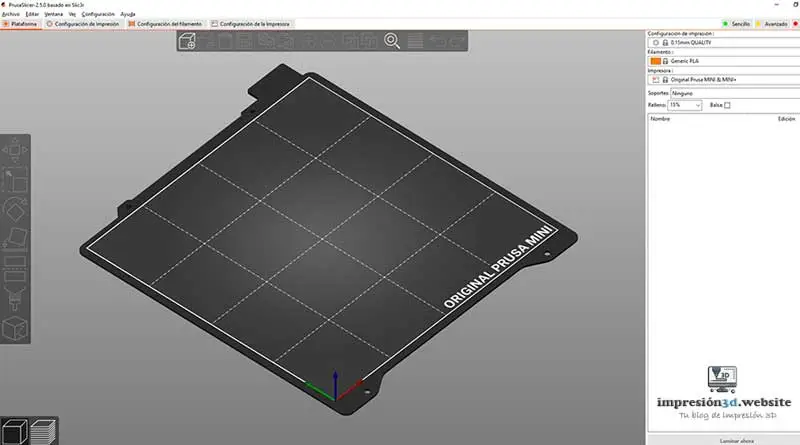Screen dimensions: 800x445
Task: Click the Delete all trash icon
Action: coord(224,41)
